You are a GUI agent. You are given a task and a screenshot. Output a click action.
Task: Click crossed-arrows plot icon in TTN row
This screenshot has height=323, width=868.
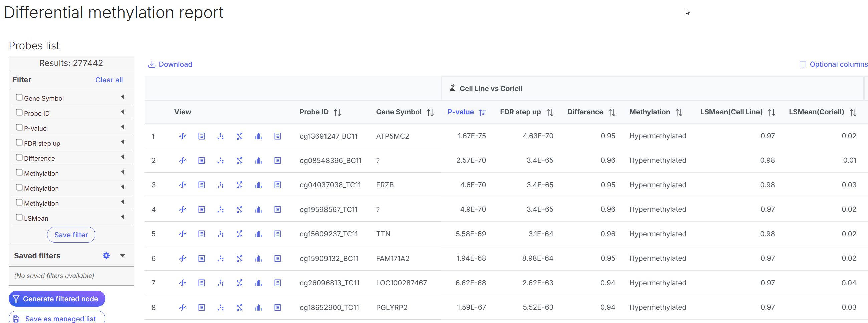pyautogui.click(x=239, y=234)
